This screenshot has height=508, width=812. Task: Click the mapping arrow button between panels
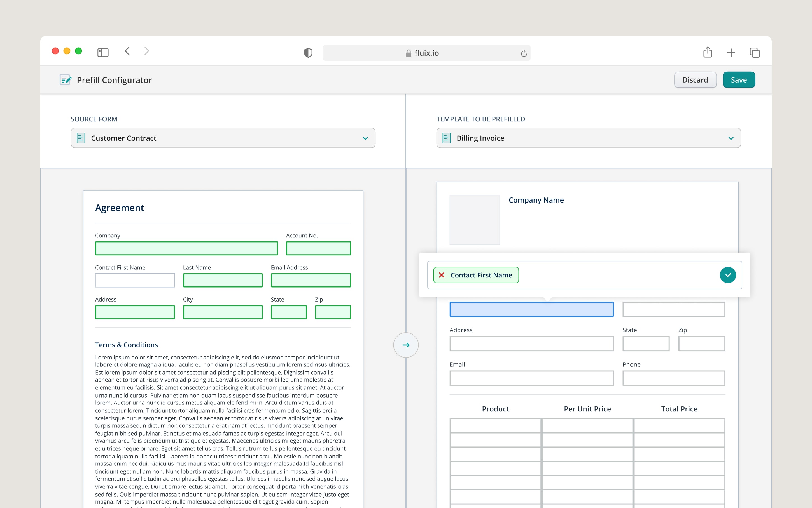[x=406, y=345]
